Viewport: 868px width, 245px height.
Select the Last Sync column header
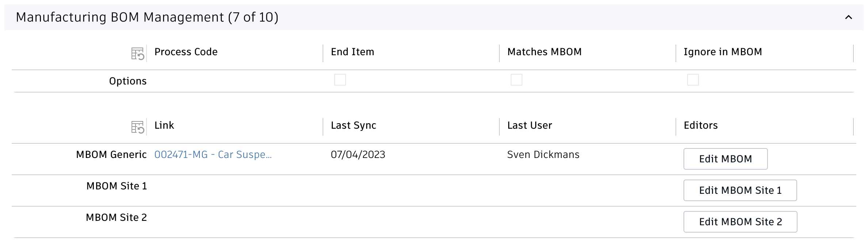point(353,125)
